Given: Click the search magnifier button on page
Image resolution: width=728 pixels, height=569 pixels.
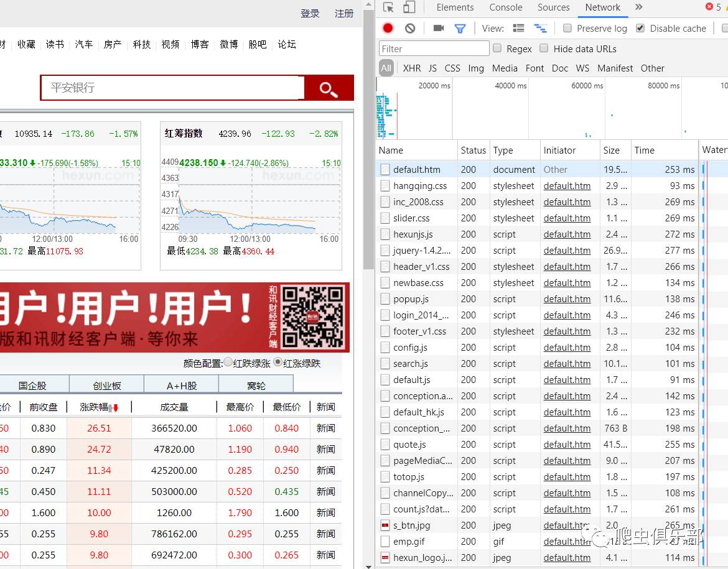Looking at the screenshot, I should 329,88.
